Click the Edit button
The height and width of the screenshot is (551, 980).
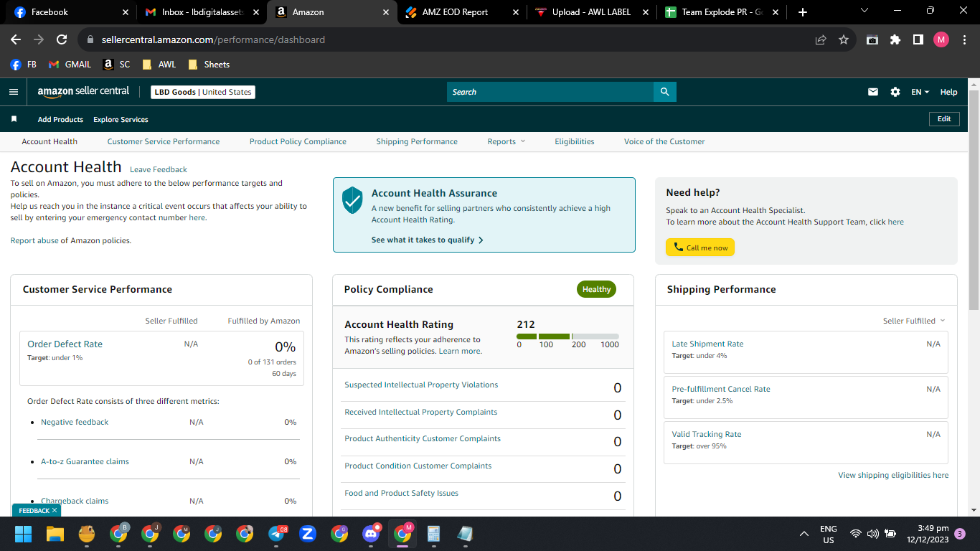[x=944, y=119]
